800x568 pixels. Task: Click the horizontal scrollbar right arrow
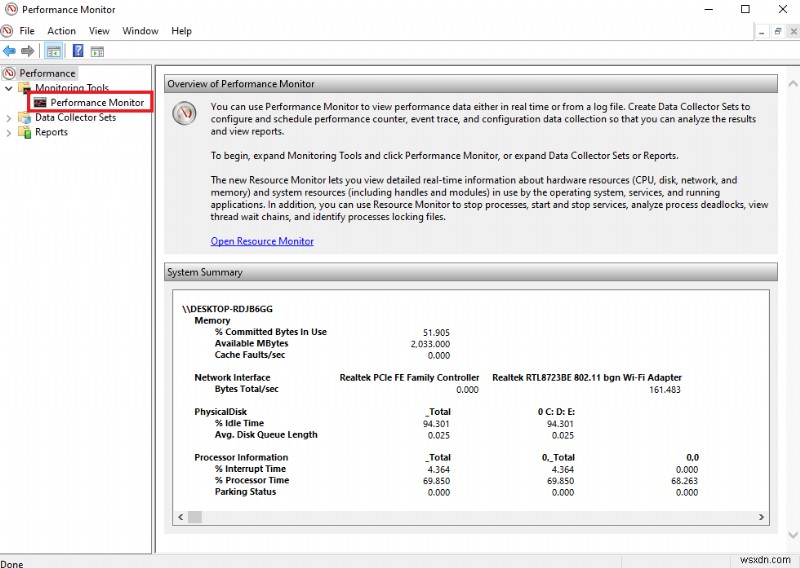pyautogui.click(x=761, y=517)
